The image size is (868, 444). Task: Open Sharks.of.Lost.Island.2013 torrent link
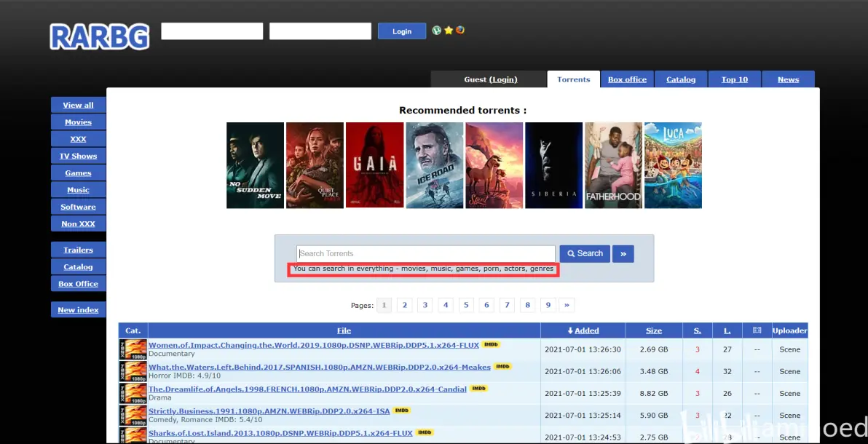point(280,433)
